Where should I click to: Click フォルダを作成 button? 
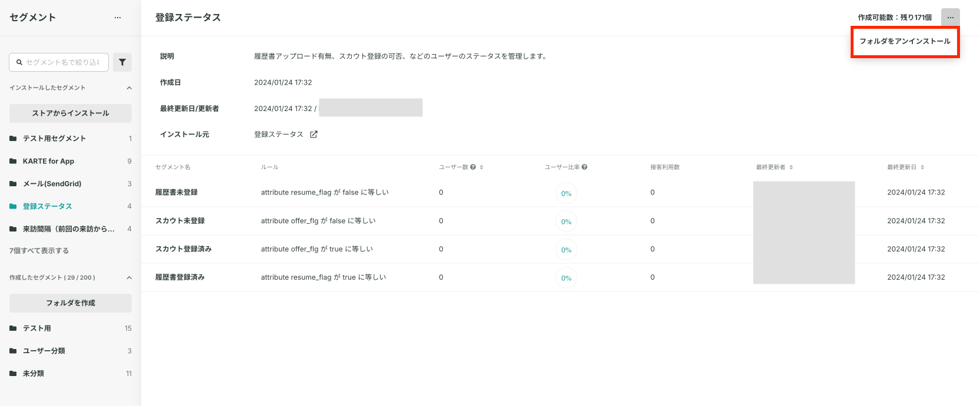coord(71,303)
